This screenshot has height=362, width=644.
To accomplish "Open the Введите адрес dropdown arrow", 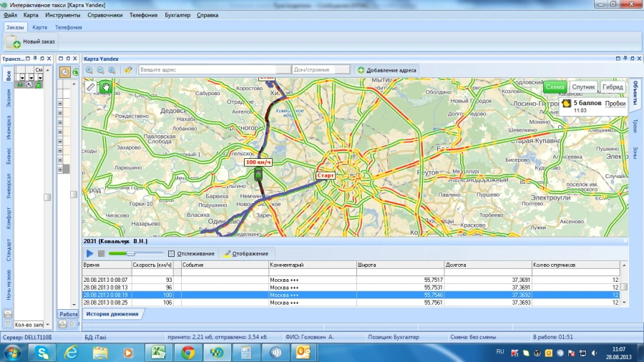I will (283, 70).
